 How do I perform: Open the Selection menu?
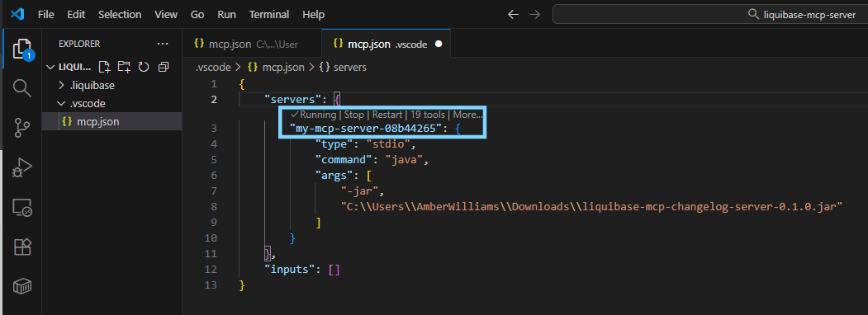(x=120, y=14)
